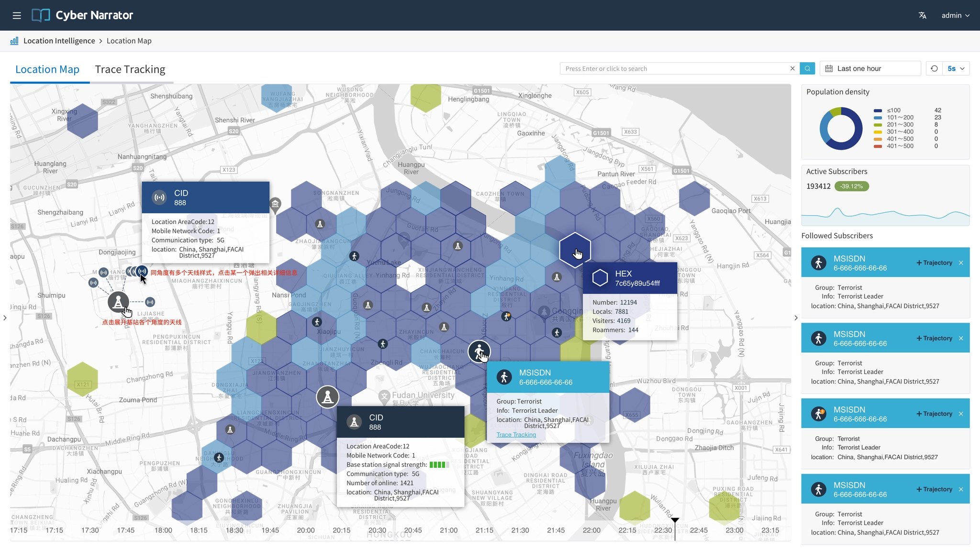This screenshot has height=551, width=980.
Task: Switch to Trace Tracking tab
Action: coord(130,69)
